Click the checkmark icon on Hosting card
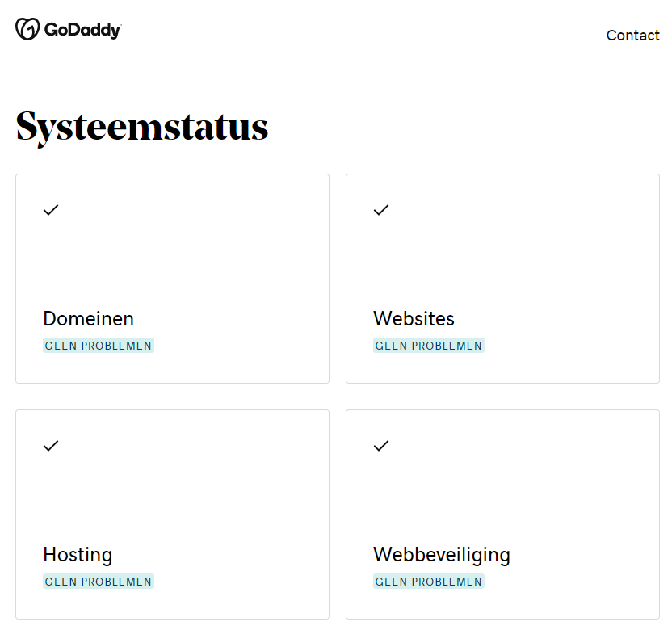Image resolution: width=672 pixels, height=630 pixels. tap(50, 446)
